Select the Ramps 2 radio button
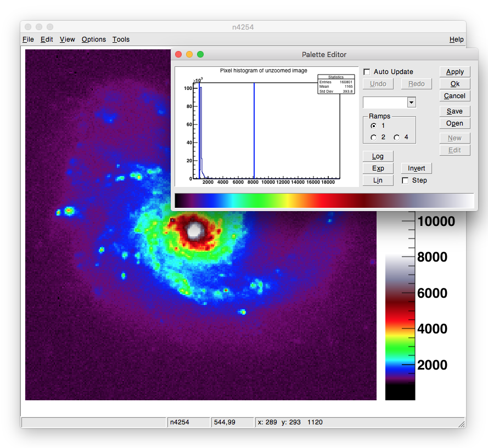This screenshot has height=448, width=488. click(x=374, y=137)
